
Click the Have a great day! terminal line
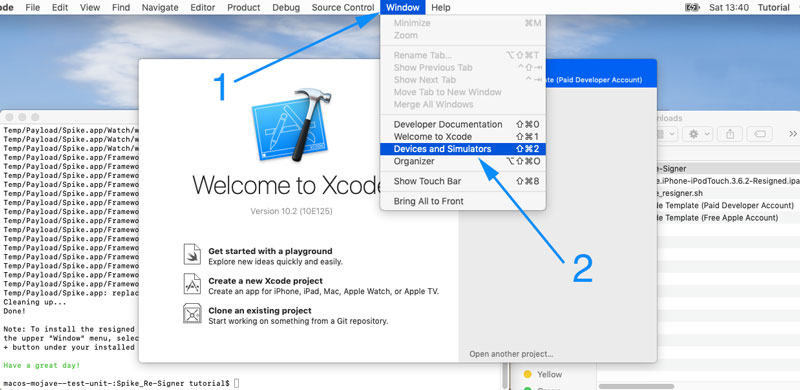(42, 365)
